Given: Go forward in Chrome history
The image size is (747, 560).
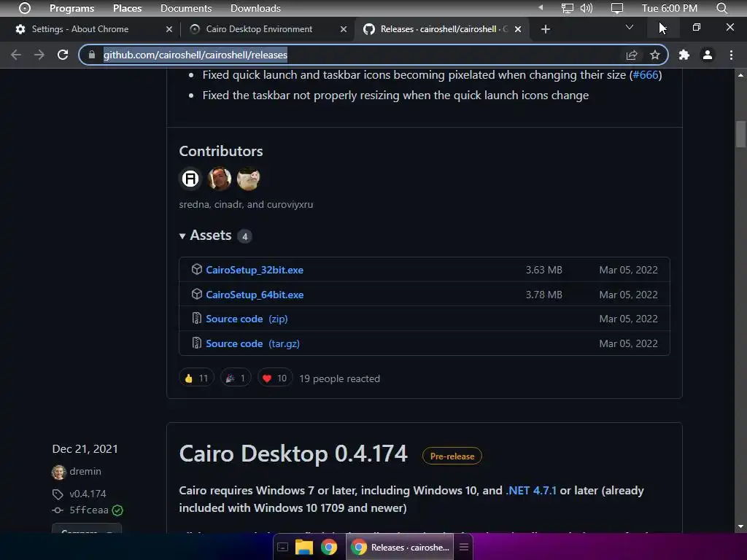Looking at the screenshot, I should (x=39, y=55).
